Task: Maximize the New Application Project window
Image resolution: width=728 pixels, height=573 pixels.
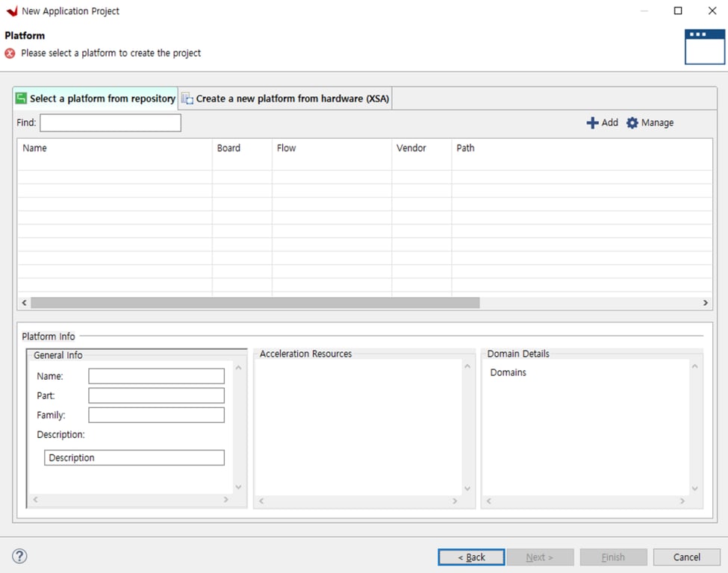Action: (x=678, y=10)
